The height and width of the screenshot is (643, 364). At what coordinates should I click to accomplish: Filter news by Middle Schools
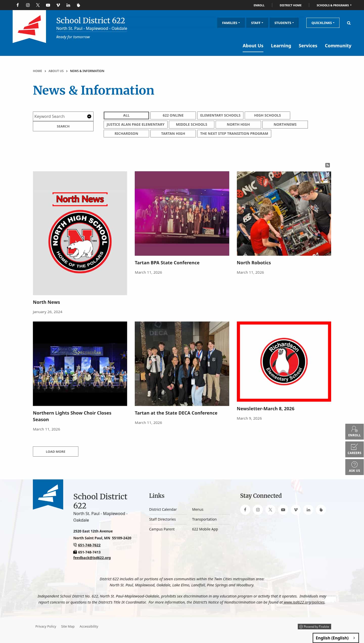192,124
